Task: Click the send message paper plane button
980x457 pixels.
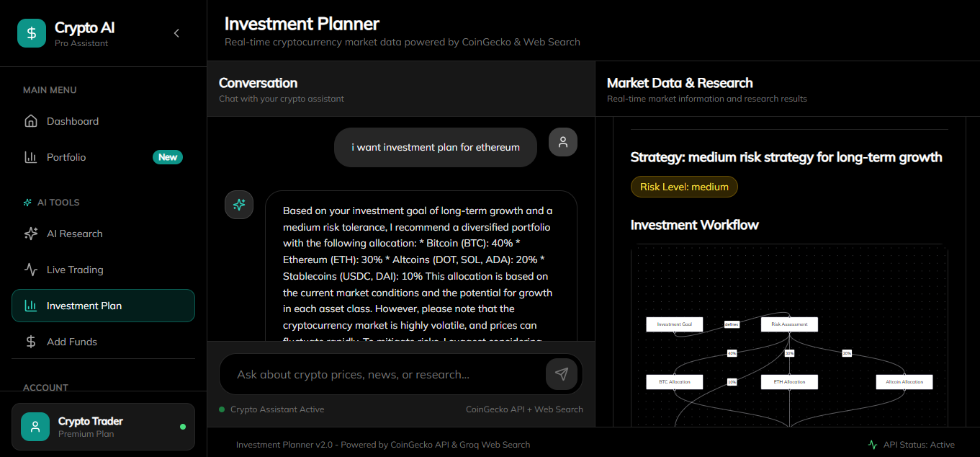Action: (561, 373)
